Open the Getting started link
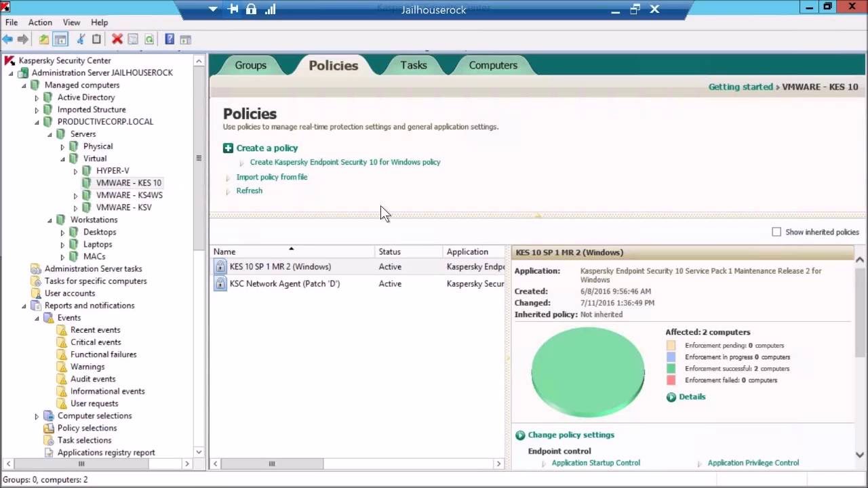 coord(741,87)
